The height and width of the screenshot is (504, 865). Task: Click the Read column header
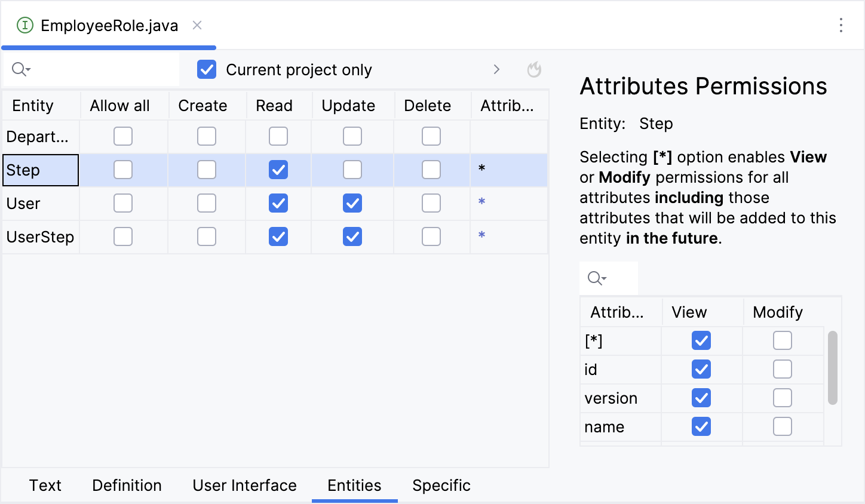coord(279,105)
